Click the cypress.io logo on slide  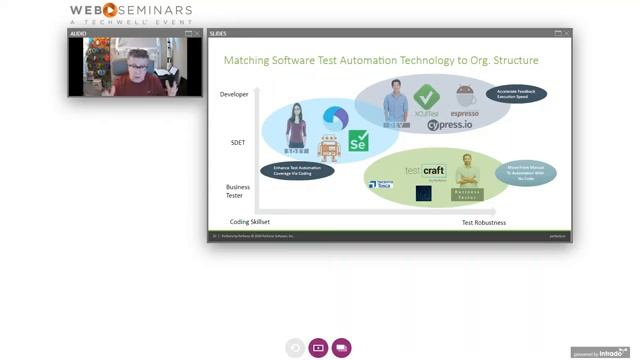(450, 125)
